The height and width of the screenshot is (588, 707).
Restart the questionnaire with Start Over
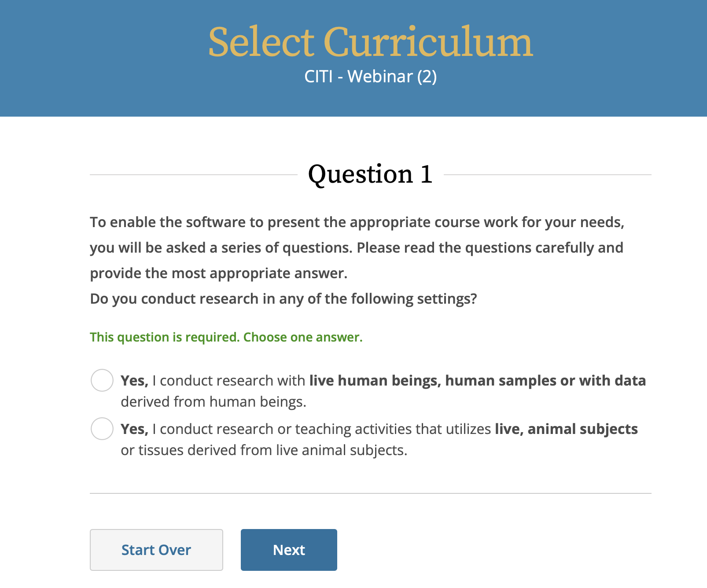tap(156, 550)
